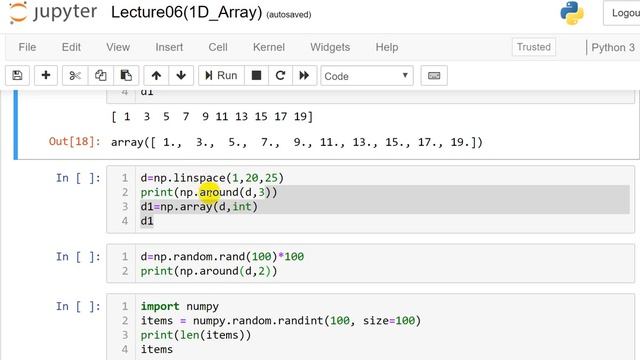Select the In [ ] prompt of random.rand cell
Screen dimensions: 640x360
point(78,257)
